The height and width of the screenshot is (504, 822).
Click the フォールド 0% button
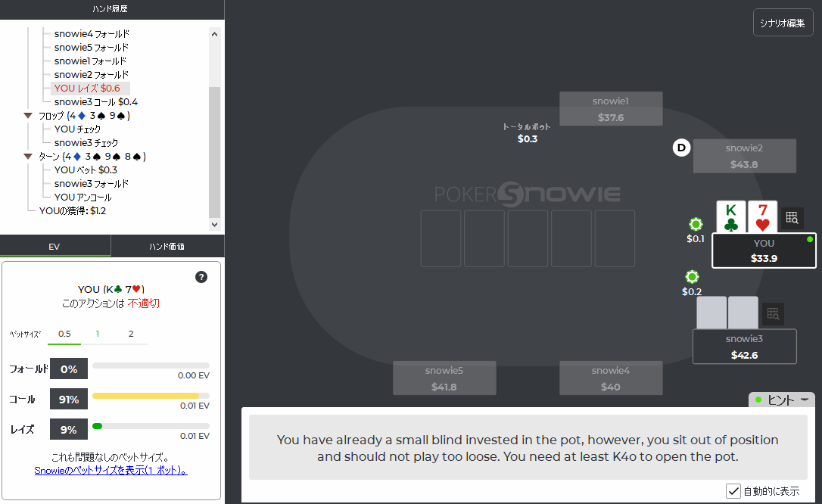(69, 369)
